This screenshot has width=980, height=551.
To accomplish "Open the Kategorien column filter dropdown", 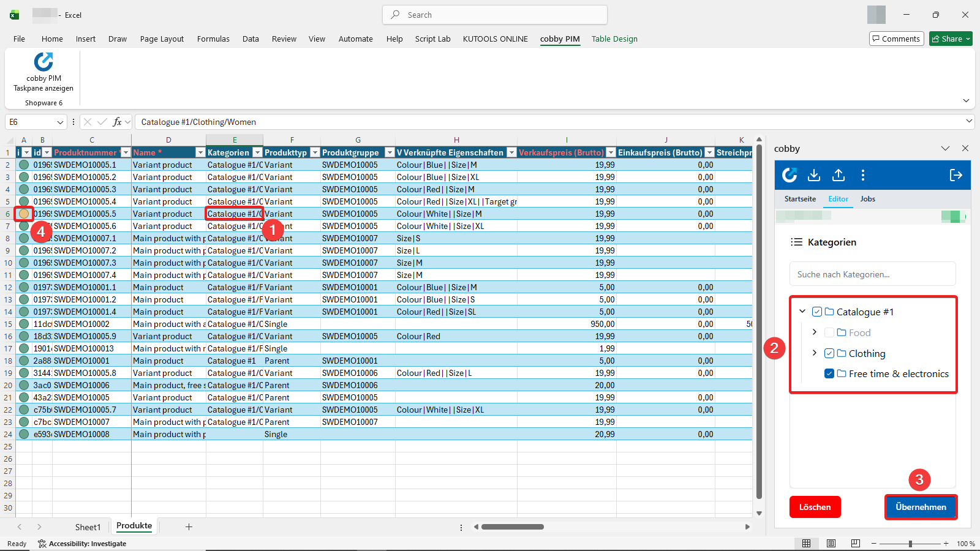I will [258, 152].
